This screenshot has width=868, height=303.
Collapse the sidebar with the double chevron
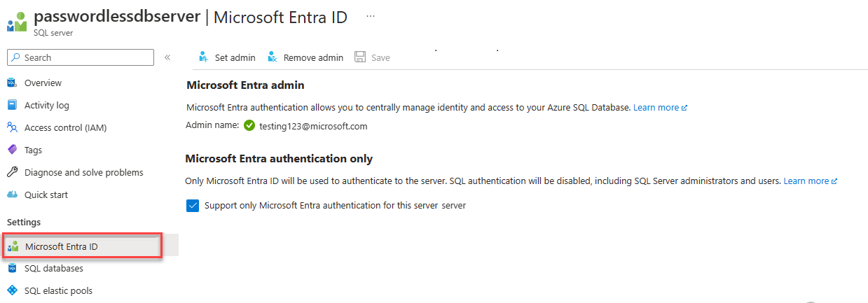coord(167,57)
